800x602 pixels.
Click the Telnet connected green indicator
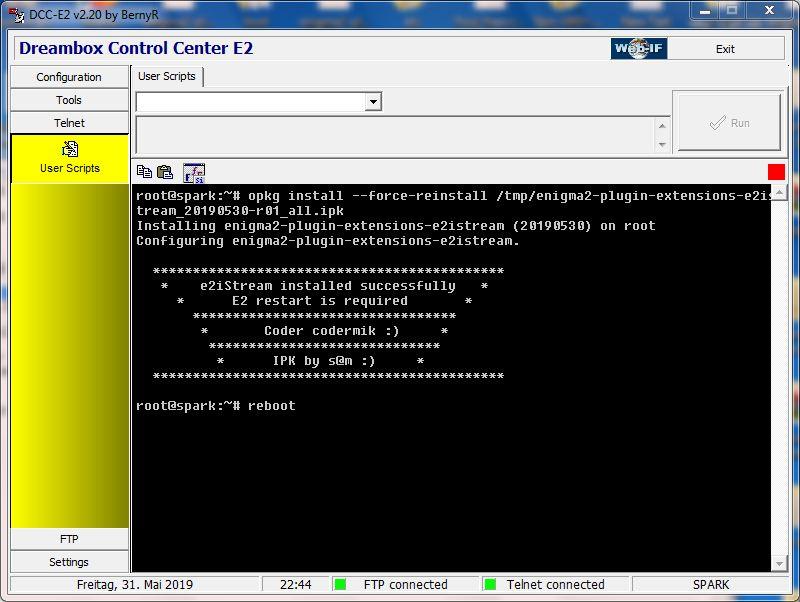490,584
